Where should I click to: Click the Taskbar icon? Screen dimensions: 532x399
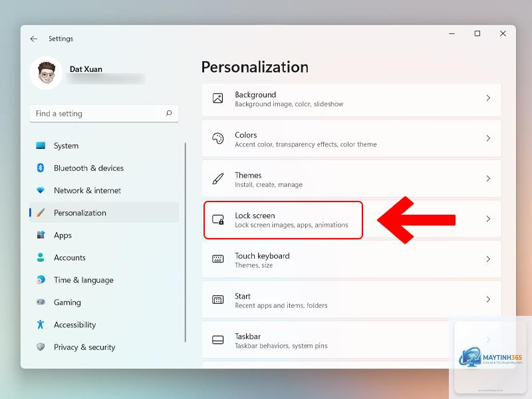[x=218, y=340]
